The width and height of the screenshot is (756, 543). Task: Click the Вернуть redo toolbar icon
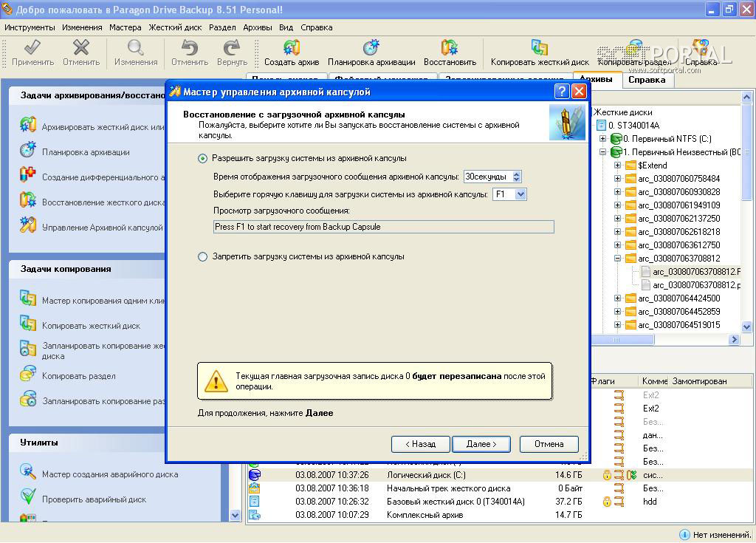[232, 48]
